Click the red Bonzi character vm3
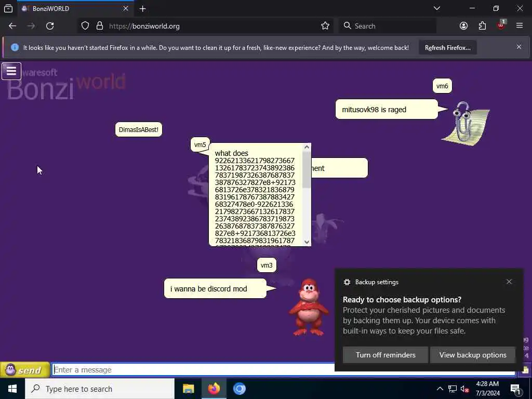 click(309, 308)
